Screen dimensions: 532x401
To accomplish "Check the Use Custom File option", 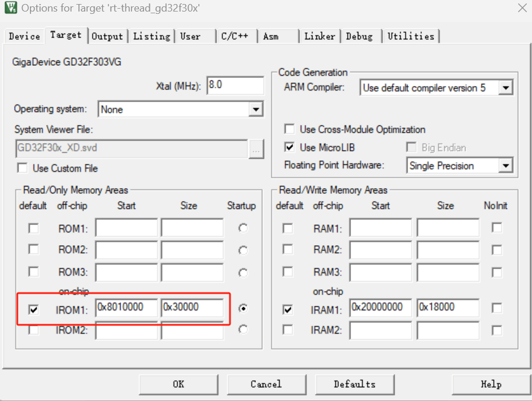I will [23, 168].
